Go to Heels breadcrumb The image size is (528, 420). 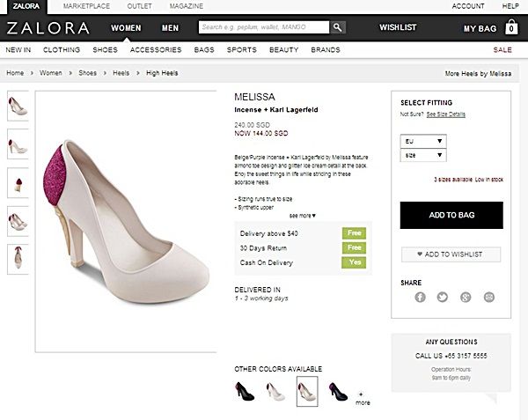coord(121,73)
